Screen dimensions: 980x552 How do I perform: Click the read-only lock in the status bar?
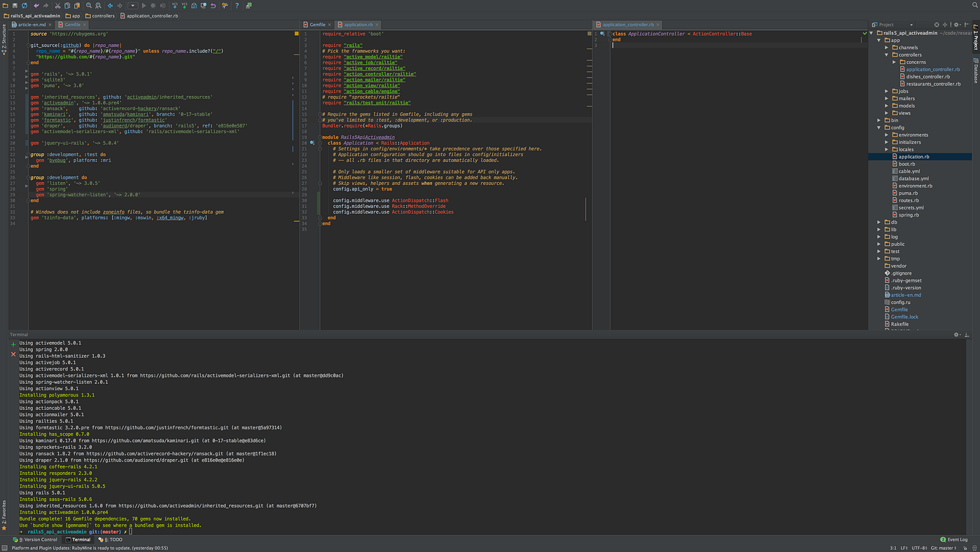point(965,548)
